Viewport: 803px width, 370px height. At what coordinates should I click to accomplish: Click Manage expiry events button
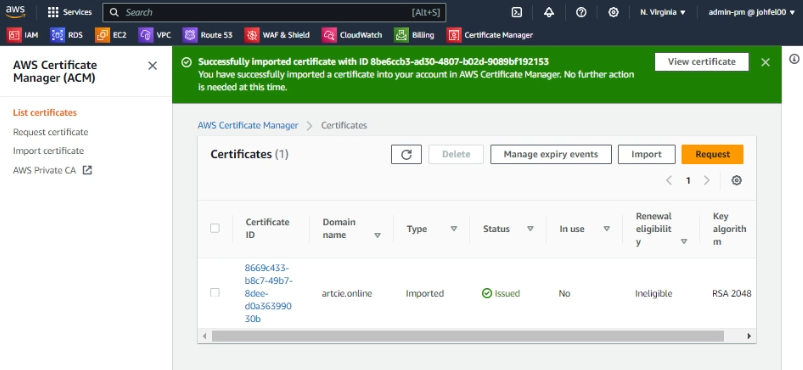click(x=551, y=154)
